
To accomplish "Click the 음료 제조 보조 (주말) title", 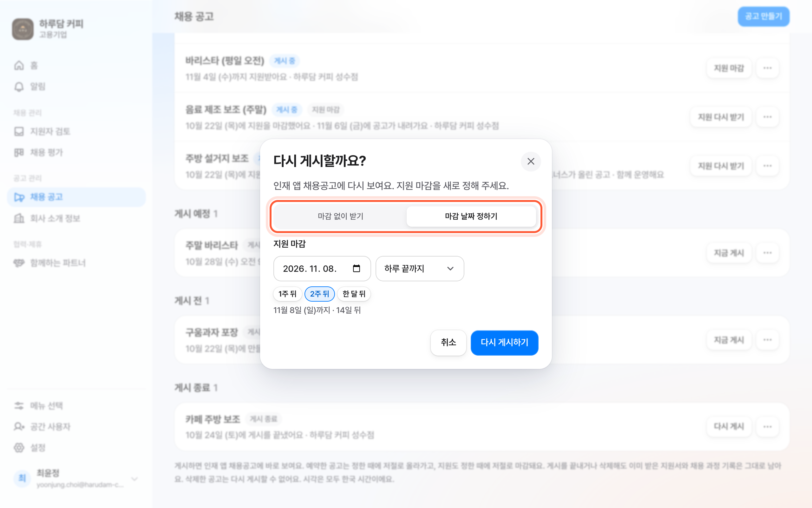I will 226,110.
